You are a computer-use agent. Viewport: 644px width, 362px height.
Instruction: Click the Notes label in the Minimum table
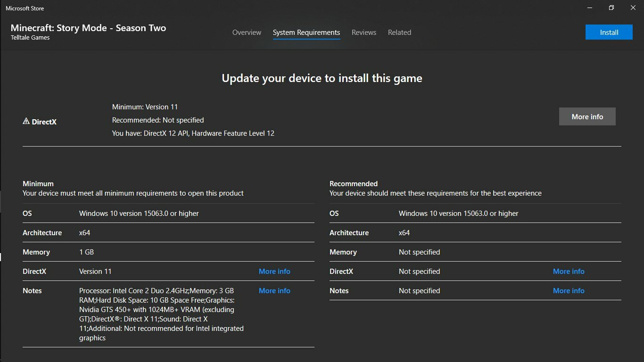[32, 291]
